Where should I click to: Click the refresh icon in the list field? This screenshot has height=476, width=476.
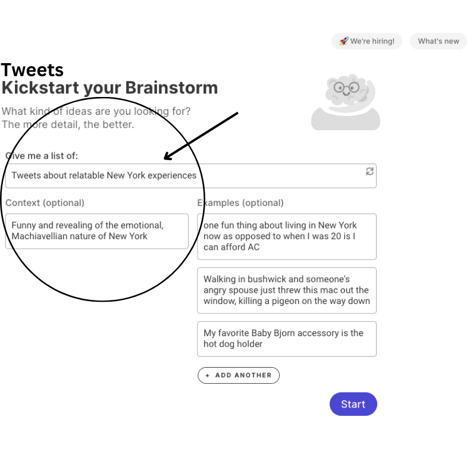(x=369, y=171)
